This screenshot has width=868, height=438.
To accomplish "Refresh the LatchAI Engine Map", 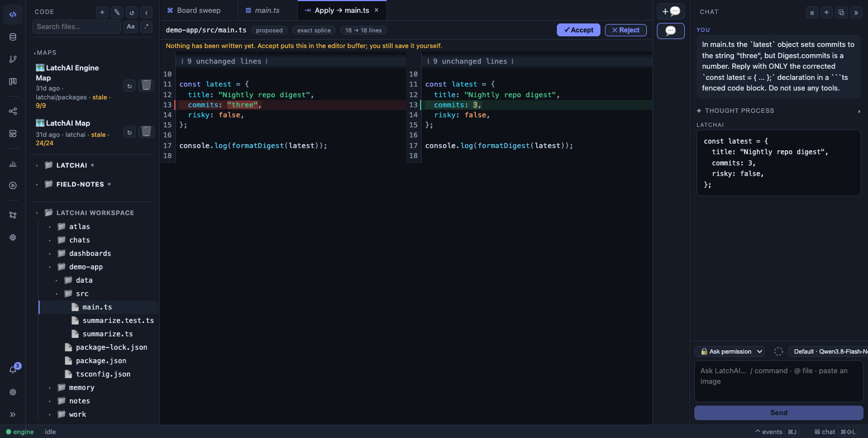I will pyautogui.click(x=130, y=85).
